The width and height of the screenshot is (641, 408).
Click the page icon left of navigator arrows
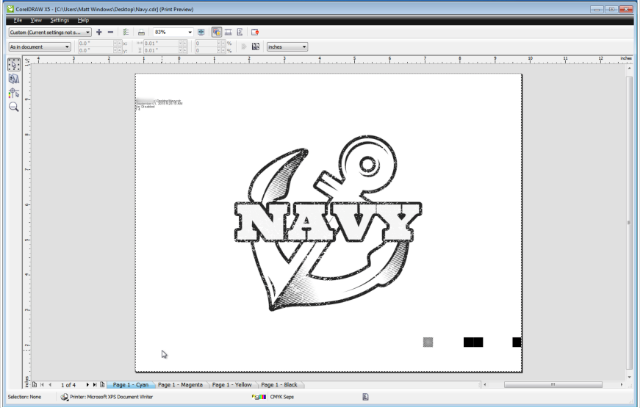[35, 385]
